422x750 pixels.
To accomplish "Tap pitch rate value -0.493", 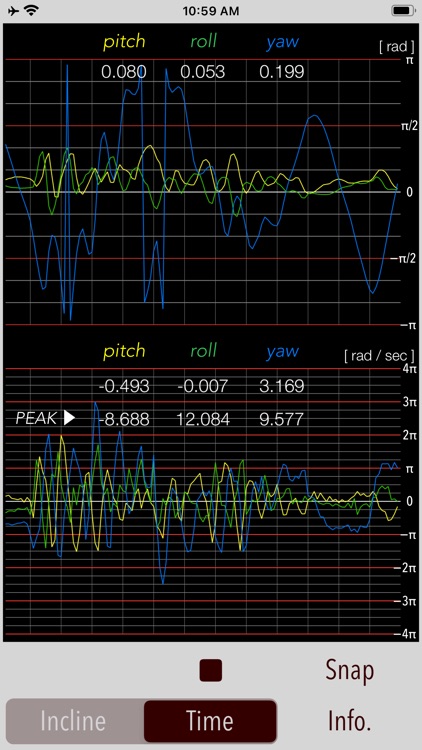I will point(124,386).
